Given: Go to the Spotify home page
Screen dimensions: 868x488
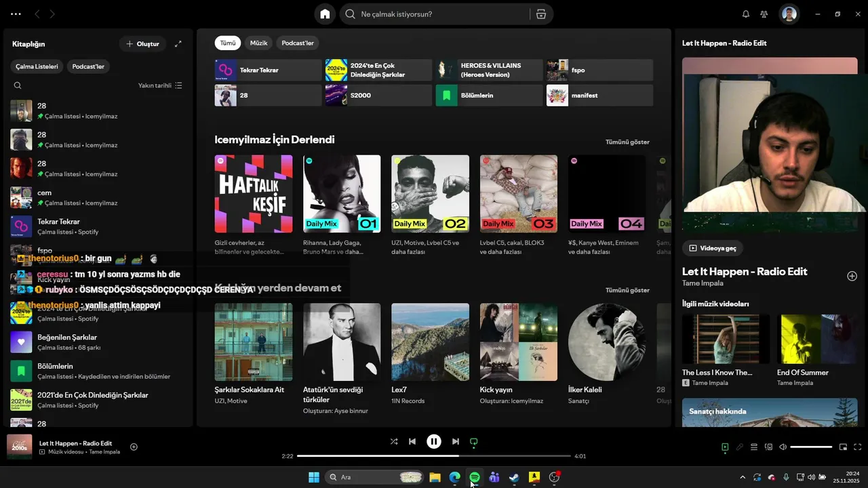Looking at the screenshot, I should (x=325, y=14).
